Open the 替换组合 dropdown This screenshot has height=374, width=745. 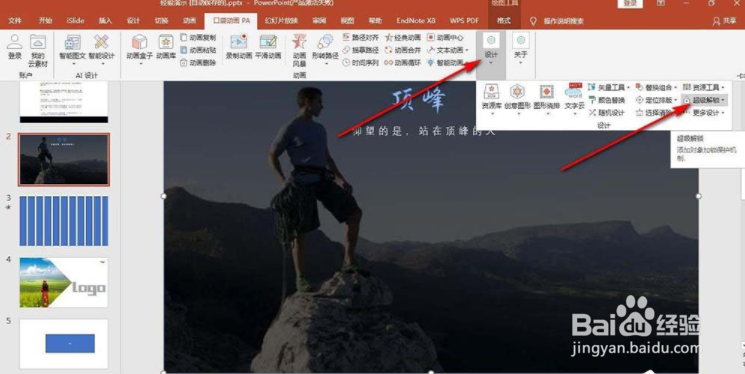pyautogui.click(x=656, y=87)
